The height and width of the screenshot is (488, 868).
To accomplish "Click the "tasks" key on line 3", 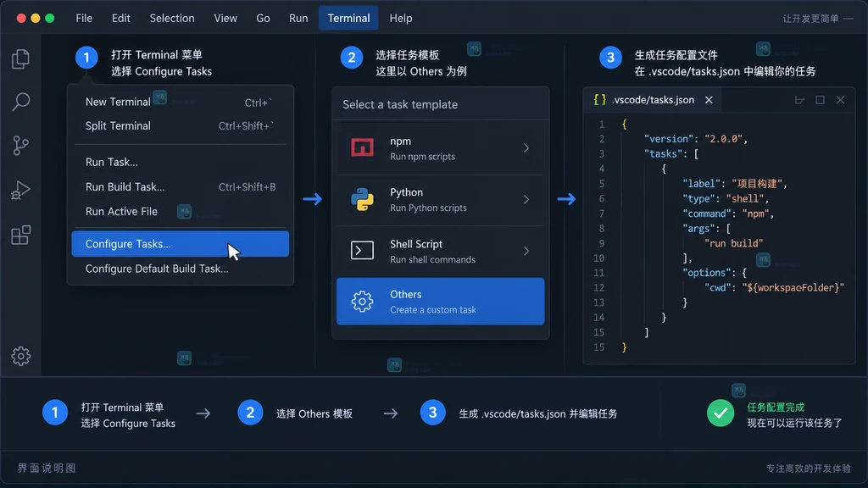I will (663, 154).
